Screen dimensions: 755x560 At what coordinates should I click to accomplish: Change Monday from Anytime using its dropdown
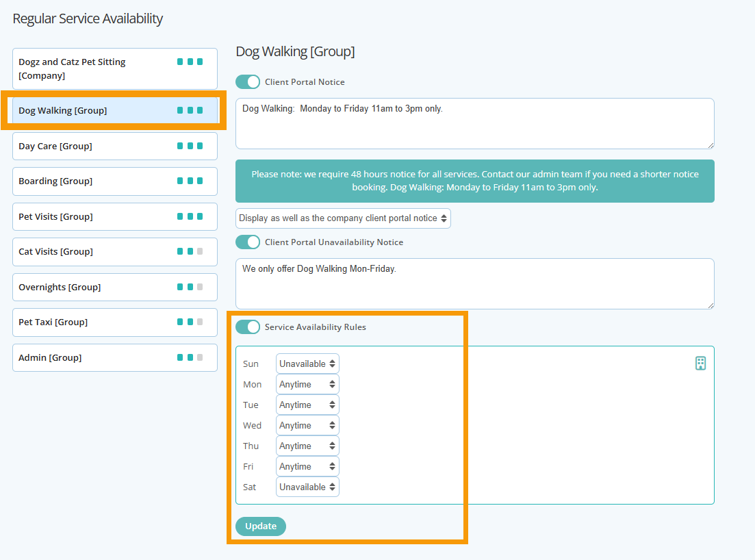[x=307, y=384]
